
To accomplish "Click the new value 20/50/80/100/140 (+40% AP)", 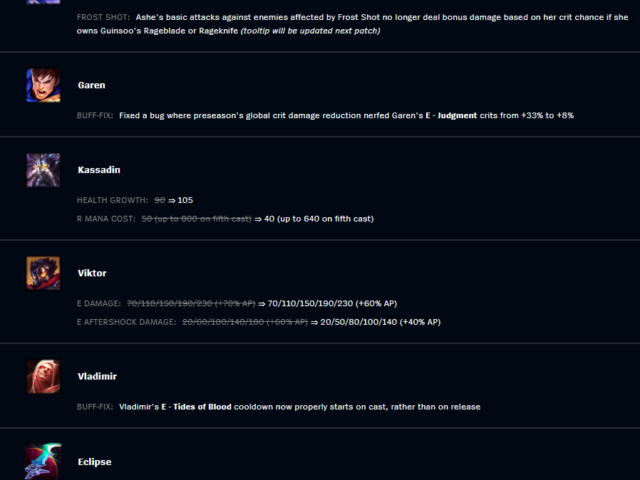I will pyautogui.click(x=380, y=322).
